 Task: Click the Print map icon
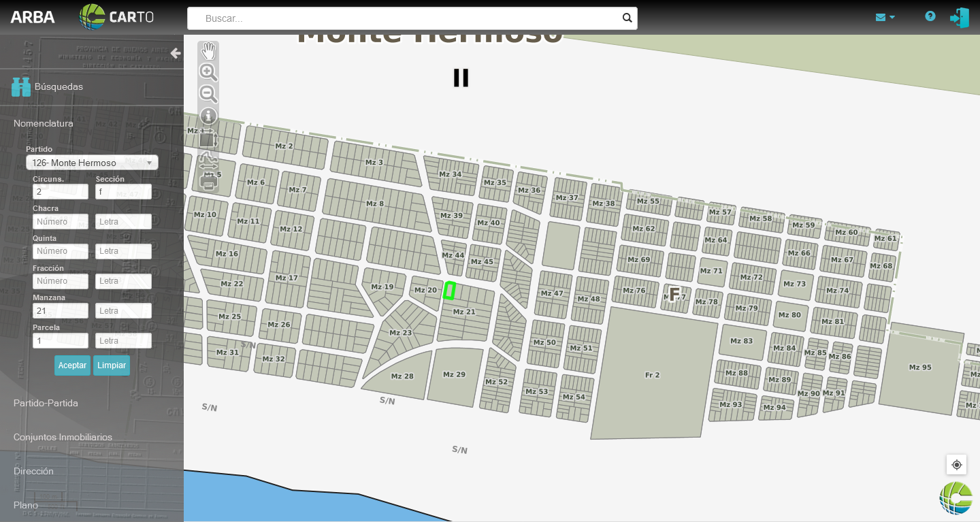pyautogui.click(x=209, y=182)
